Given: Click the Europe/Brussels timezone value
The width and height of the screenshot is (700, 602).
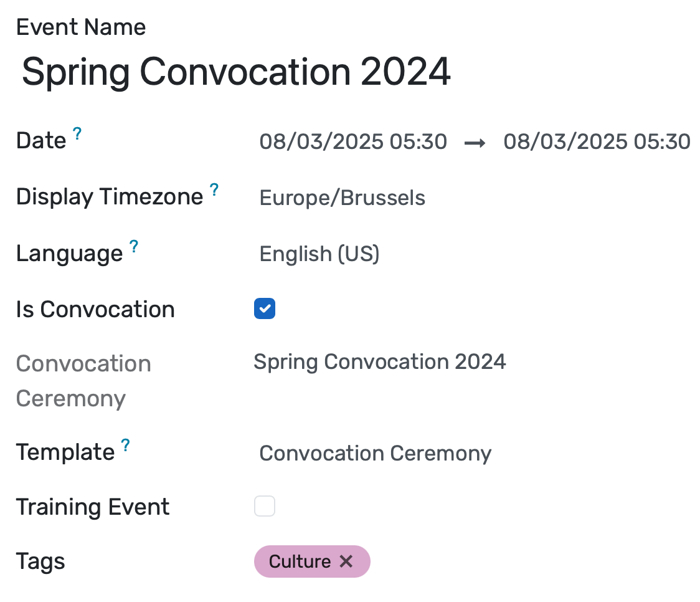Looking at the screenshot, I should [x=342, y=198].
